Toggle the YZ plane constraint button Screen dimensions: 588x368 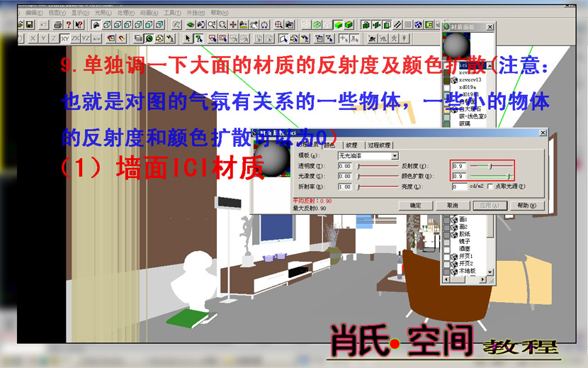pos(86,38)
